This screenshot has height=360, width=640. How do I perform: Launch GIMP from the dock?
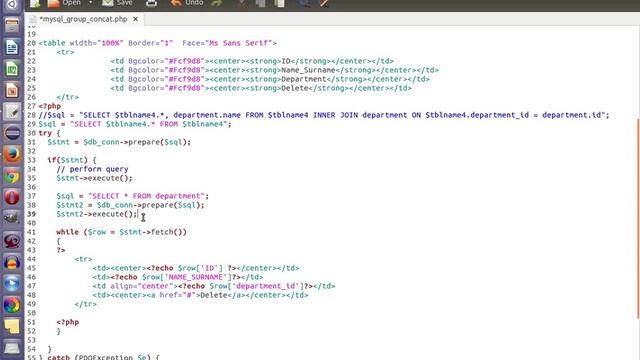tap(12, 219)
